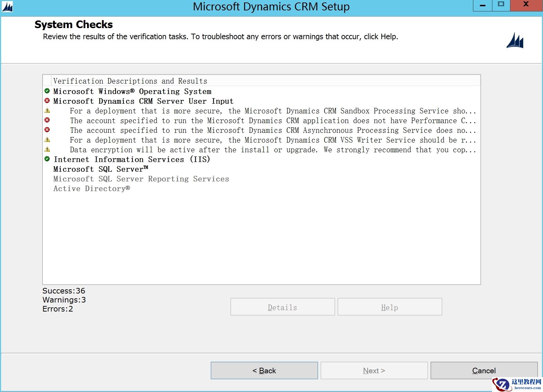
Task: Select Microsoft SQL Server Reporting Services row
Action: tap(141, 179)
